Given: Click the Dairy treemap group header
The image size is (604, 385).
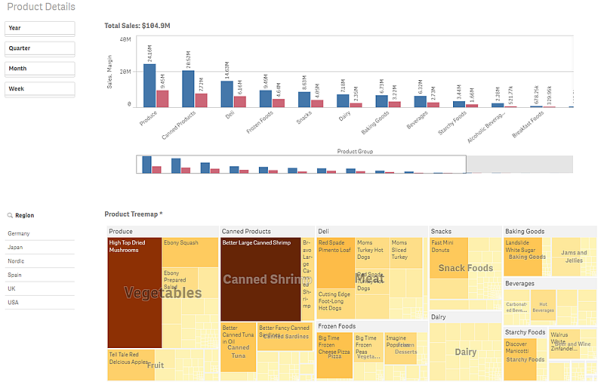Looking at the screenshot, I should [x=465, y=317].
